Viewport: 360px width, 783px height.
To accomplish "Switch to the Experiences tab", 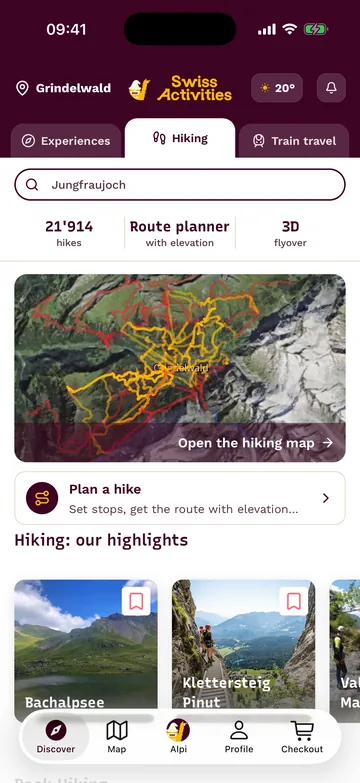I will pos(66,141).
